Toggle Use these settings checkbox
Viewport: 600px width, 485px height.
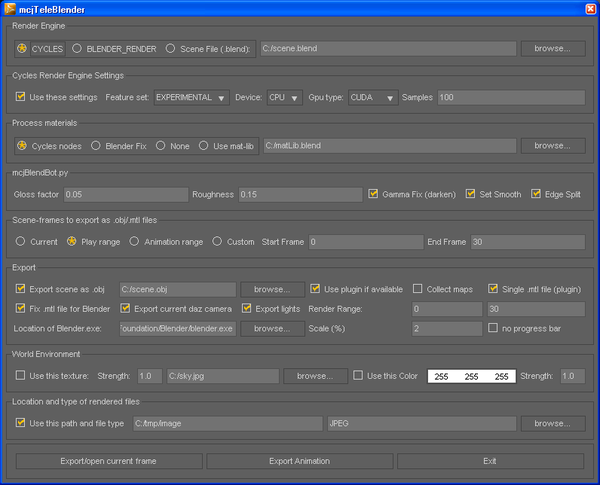pos(20,97)
